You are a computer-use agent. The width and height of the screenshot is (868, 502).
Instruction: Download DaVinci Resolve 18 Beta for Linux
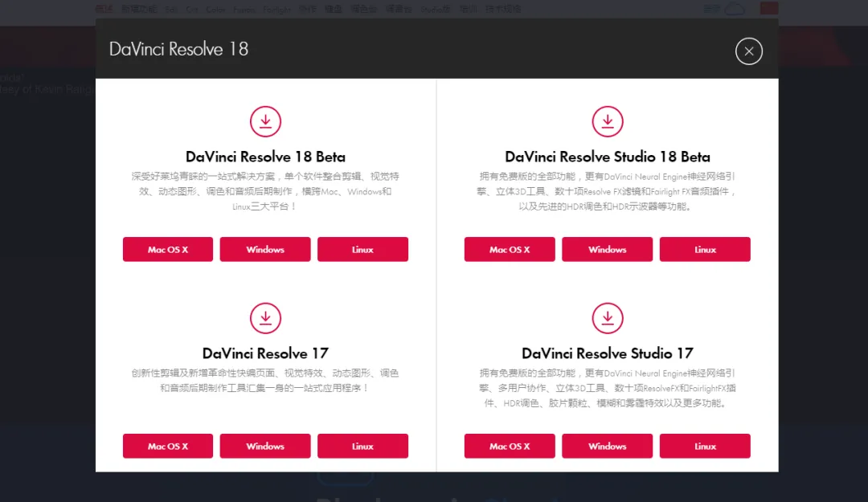[362, 249]
